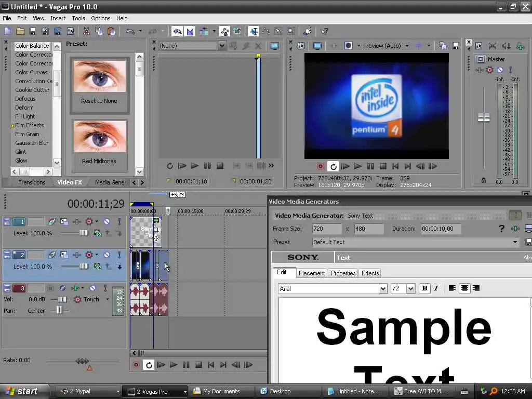This screenshot has height=399, width=532.
Task: Open the Insert menu
Action: (58, 18)
